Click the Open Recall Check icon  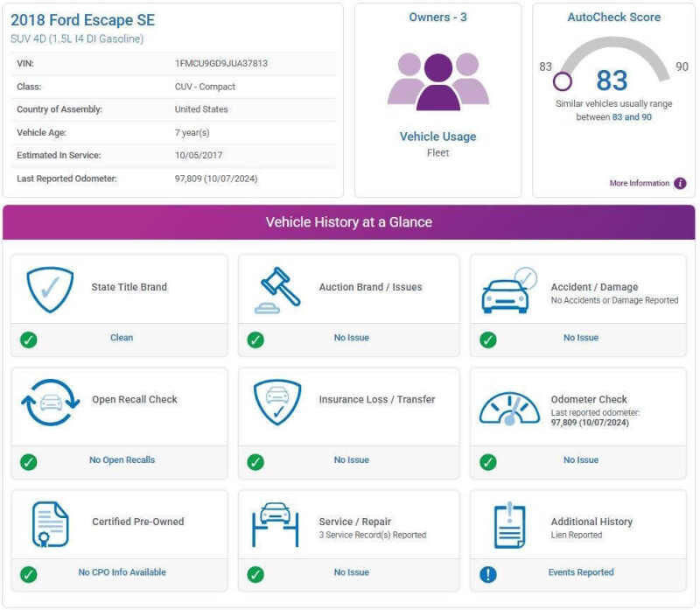point(50,403)
